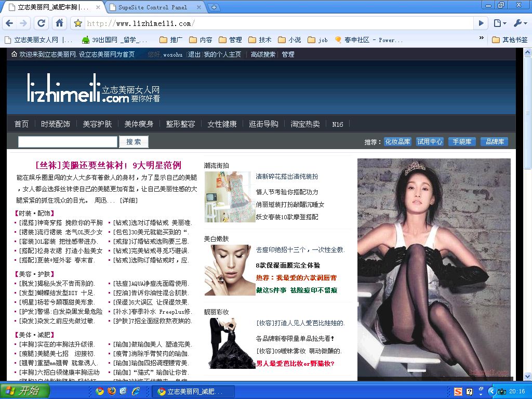532x399 pixels.
Task: Open the 管理 bookmark folder
Action: tap(230, 40)
